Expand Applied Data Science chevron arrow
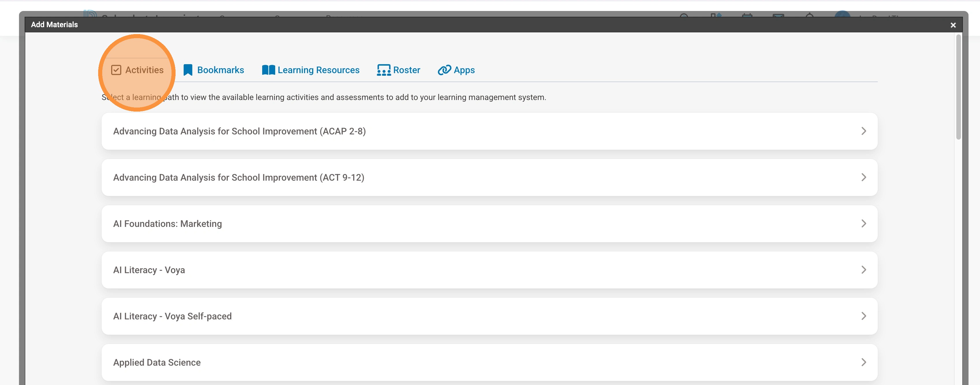 pos(863,362)
